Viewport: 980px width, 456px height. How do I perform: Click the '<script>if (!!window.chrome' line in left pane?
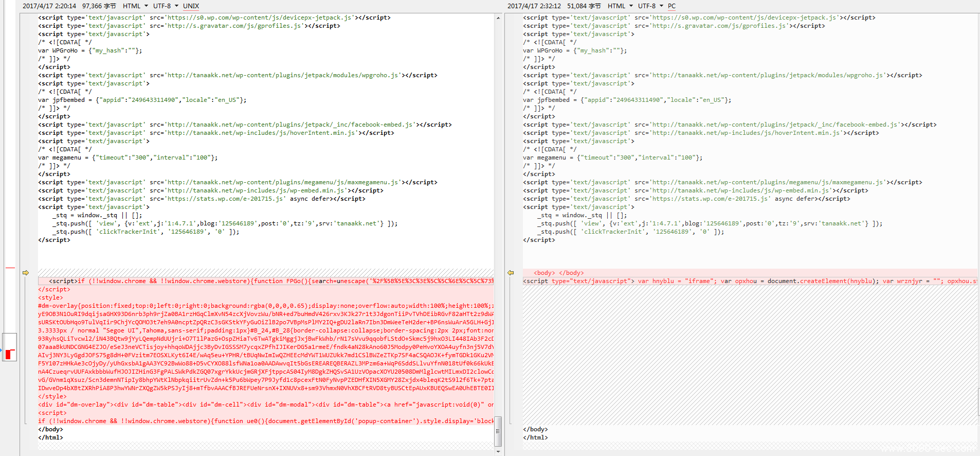click(x=266, y=281)
